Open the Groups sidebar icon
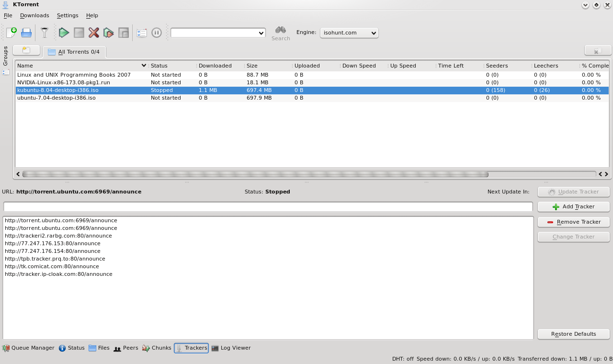This screenshot has height=364, width=613. click(6, 72)
